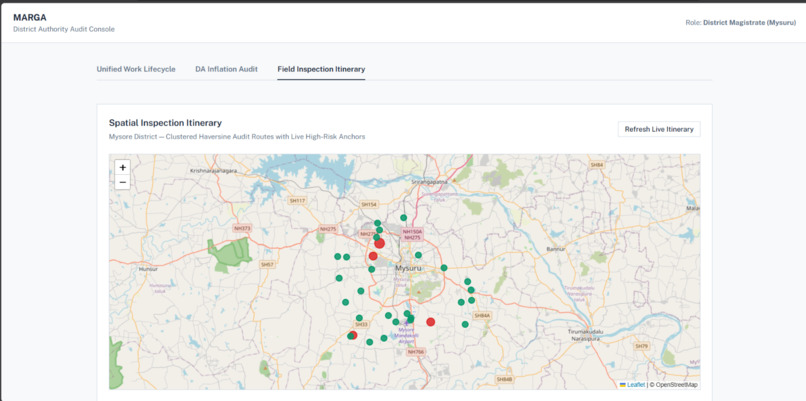Screen dimensions: 806x401
Task: Select the red marker northwest of Mysuru label
Action: [373, 256]
